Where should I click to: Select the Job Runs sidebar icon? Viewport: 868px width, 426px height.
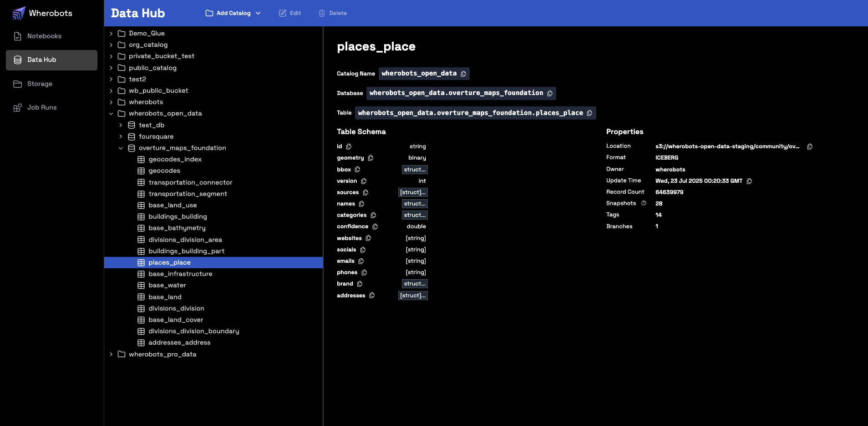17,107
